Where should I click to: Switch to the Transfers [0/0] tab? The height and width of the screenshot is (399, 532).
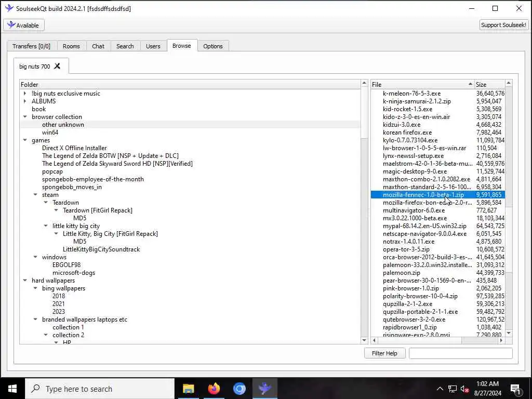pos(32,46)
